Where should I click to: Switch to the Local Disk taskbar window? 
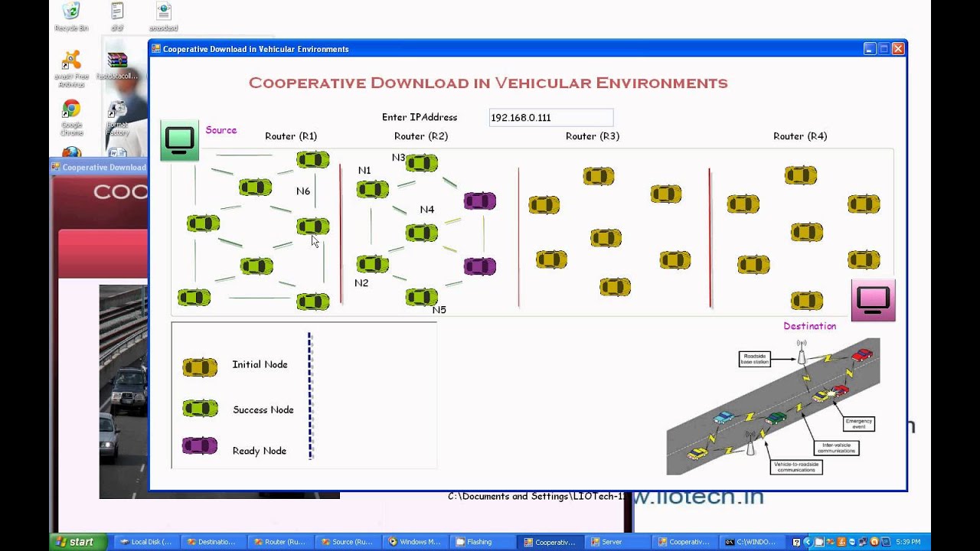145,542
